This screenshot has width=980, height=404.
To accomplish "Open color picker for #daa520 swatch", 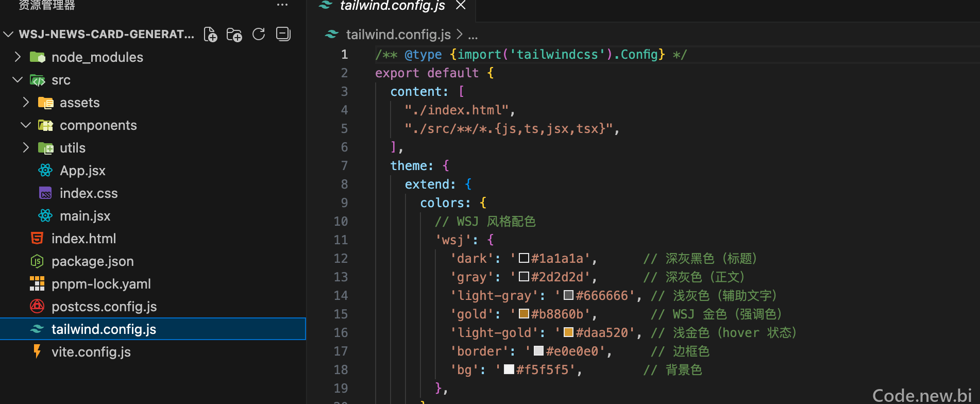I will 569,332.
